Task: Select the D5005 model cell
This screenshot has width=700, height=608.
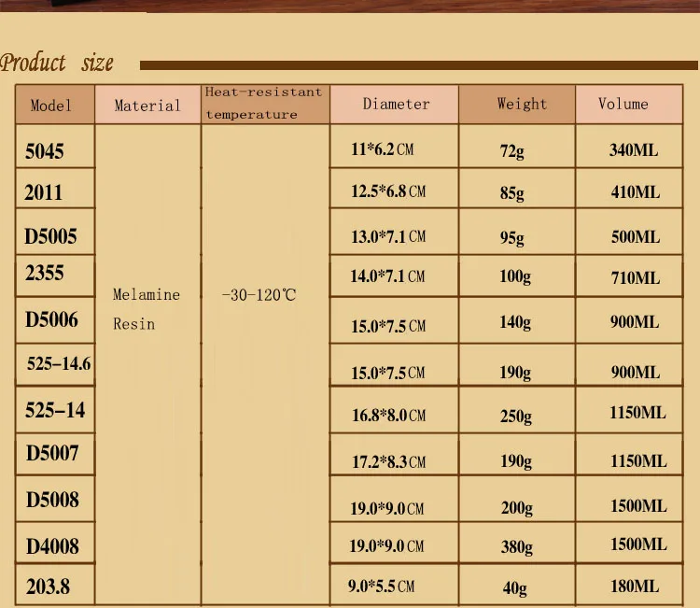Action: click(x=55, y=232)
